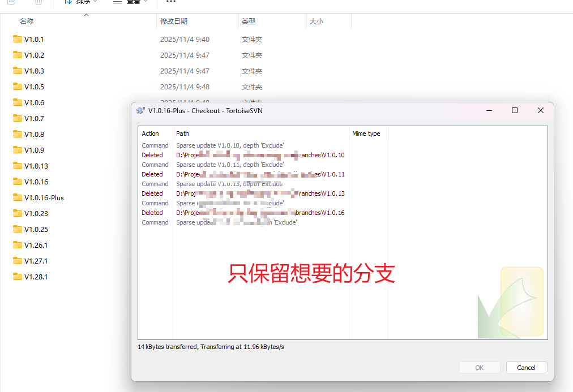The image size is (573, 392).
Task: Click the TortoiseSVN turtle icon in title bar
Action: point(140,111)
